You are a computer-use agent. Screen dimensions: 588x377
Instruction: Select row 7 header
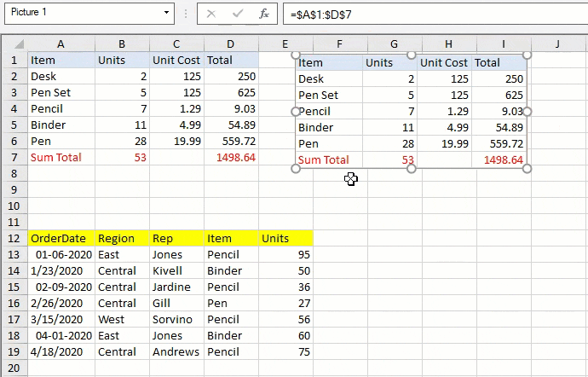pyautogui.click(x=14, y=158)
